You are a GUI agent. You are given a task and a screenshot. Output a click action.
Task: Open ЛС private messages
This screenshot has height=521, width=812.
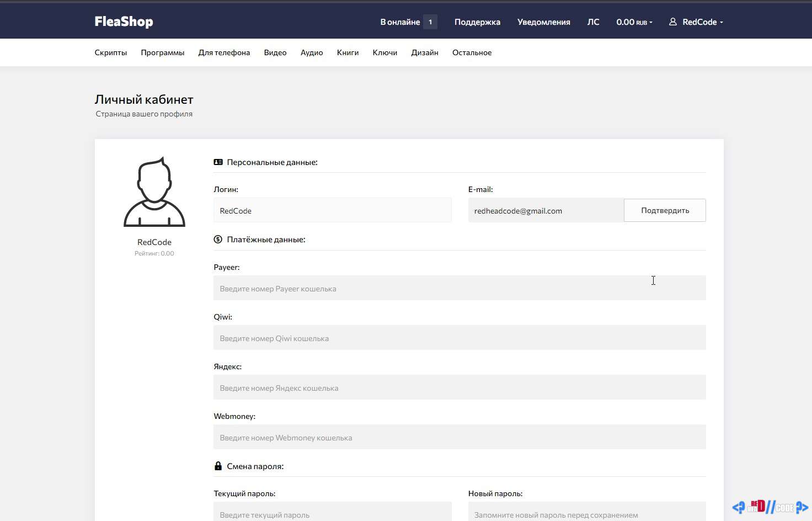[x=593, y=22]
